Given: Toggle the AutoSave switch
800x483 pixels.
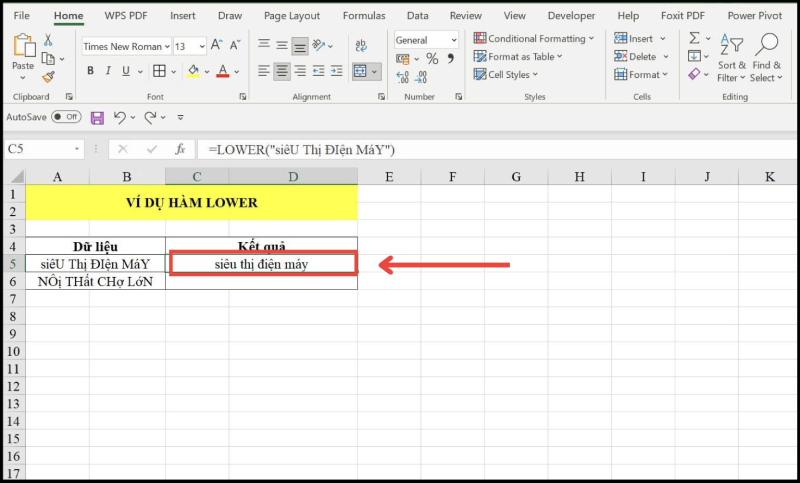Looking at the screenshot, I should pos(66,117).
